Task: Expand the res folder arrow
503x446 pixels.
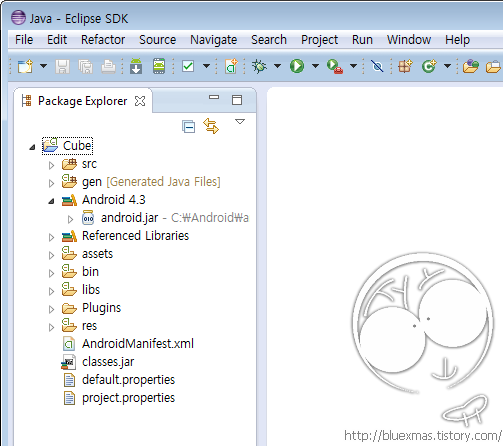Action: pos(51,327)
